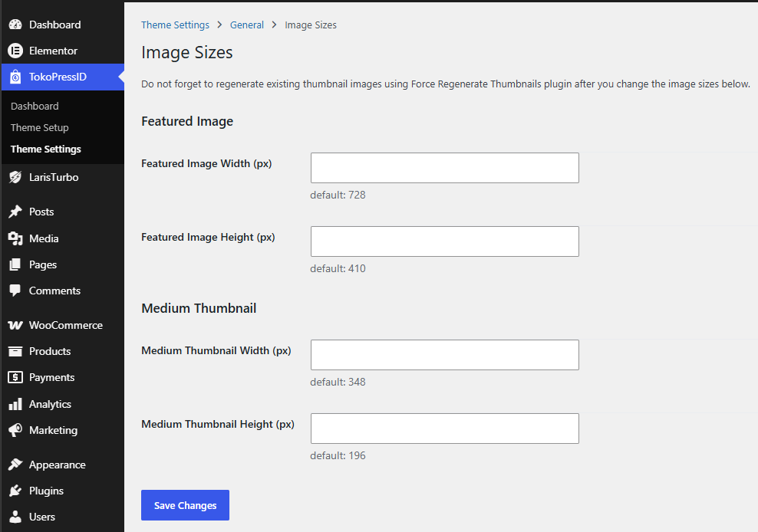Image resolution: width=758 pixels, height=532 pixels.
Task: Click the Payments dollar icon
Action: [15, 377]
